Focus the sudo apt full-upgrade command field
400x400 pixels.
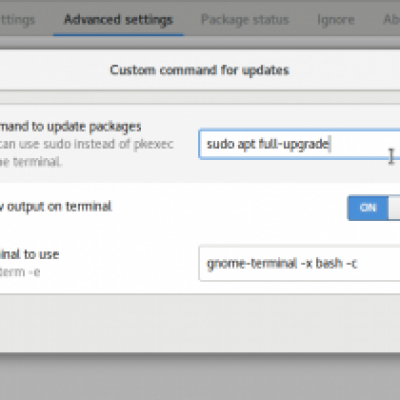pyautogui.click(x=299, y=144)
